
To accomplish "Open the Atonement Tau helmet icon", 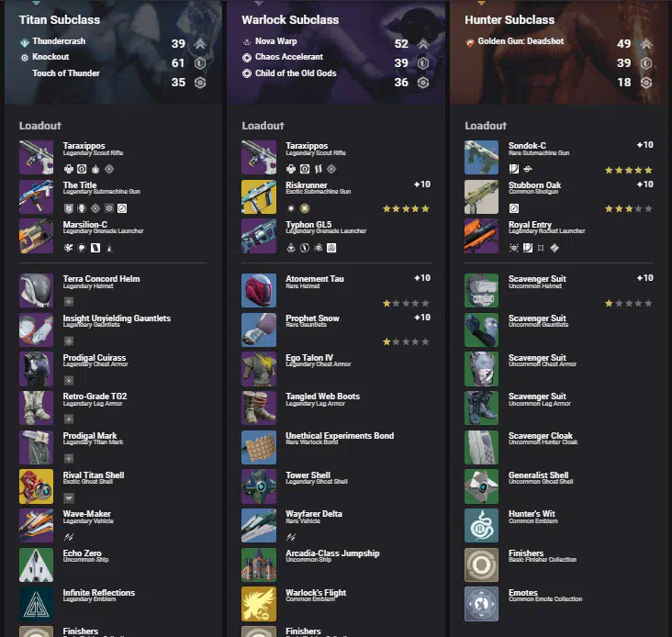I will [x=259, y=290].
